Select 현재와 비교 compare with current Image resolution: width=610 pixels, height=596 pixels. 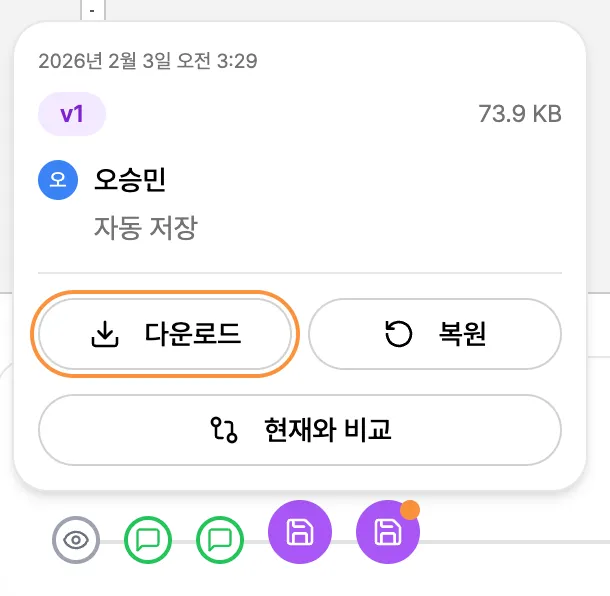tap(299, 430)
